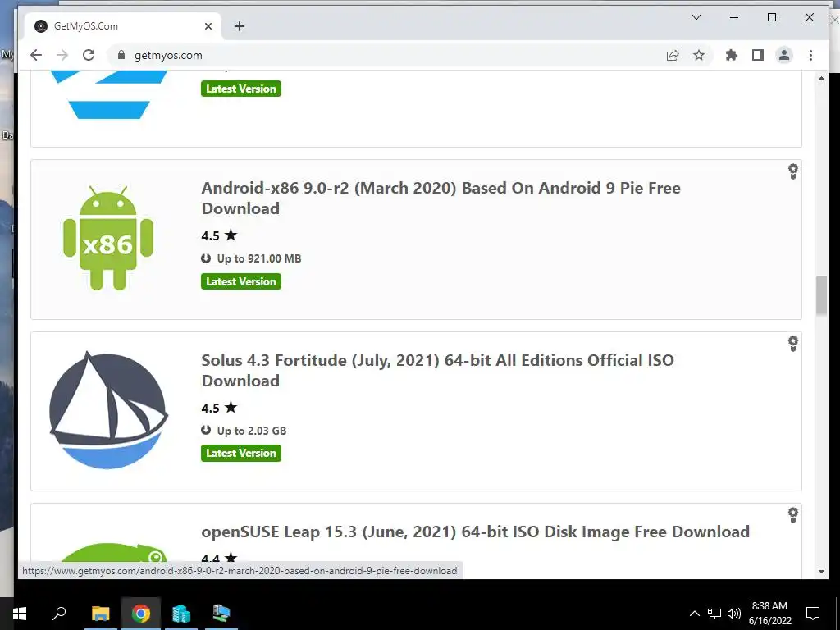This screenshot has width=840, height=630.
Task: Open the clock showing 8:38 AM
Action: click(769, 614)
